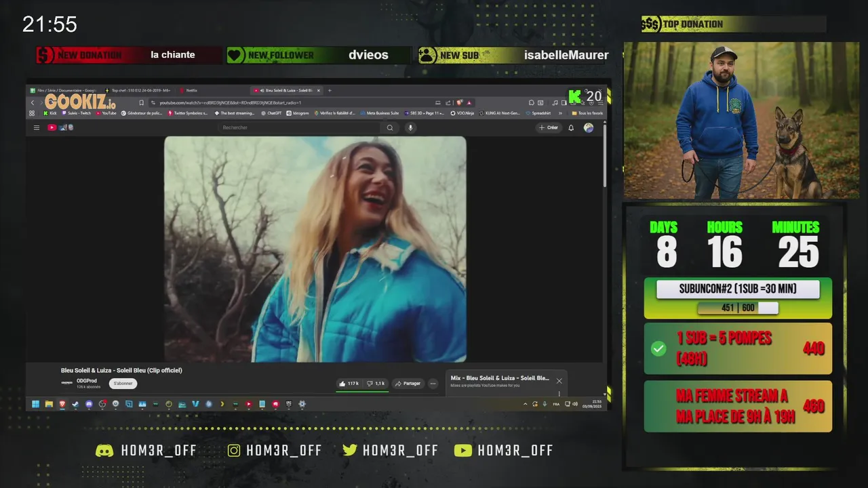
Task: Open the tray volume speaker icon
Action: click(x=575, y=404)
